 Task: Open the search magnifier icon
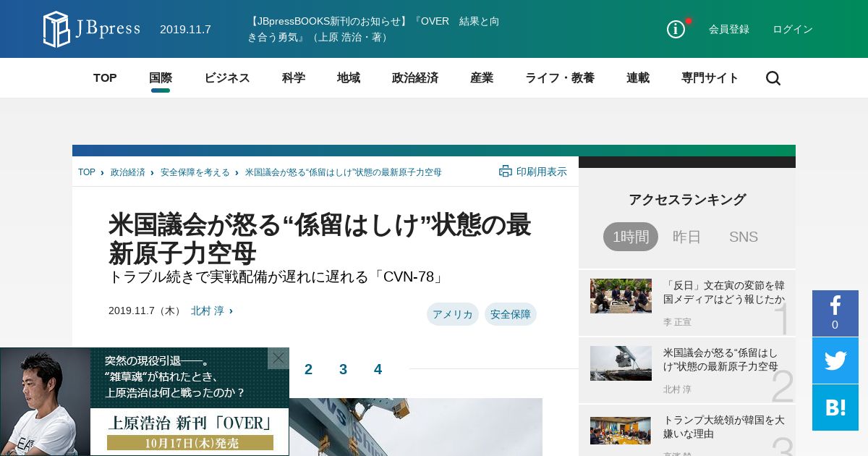pos(773,78)
